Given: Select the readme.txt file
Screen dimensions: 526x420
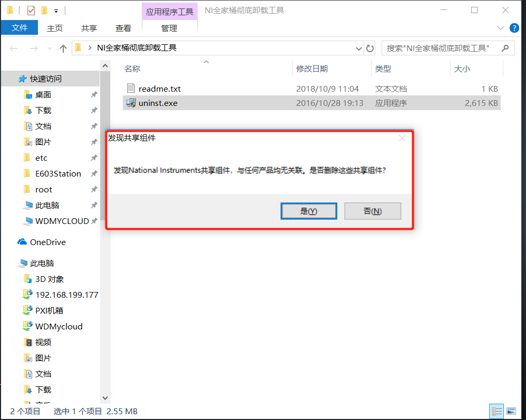Looking at the screenshot, I should (311, 89).
